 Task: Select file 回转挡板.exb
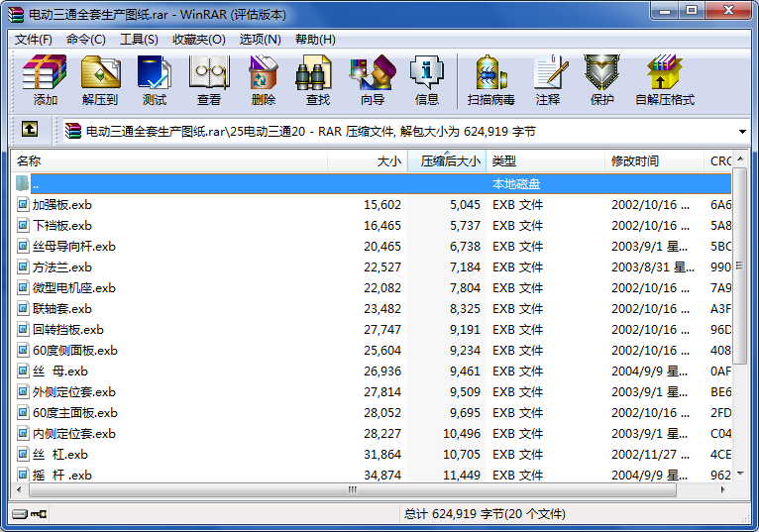(68, 330)
